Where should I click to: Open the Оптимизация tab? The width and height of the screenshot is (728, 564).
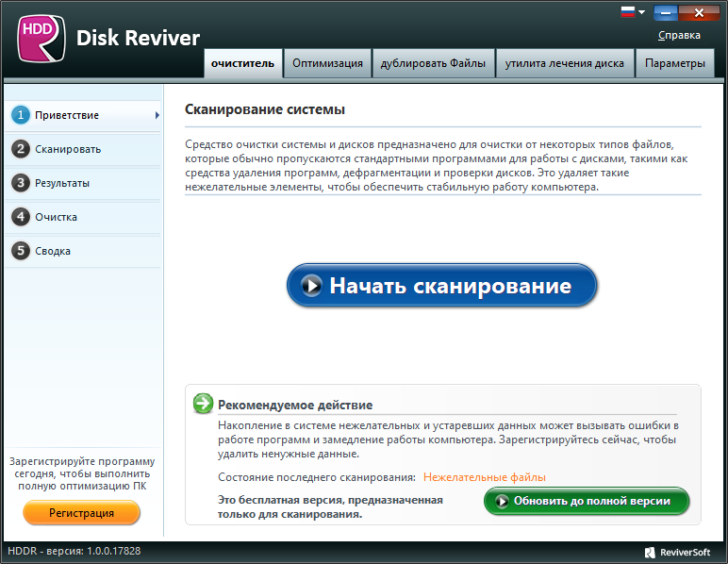(327, 63)
